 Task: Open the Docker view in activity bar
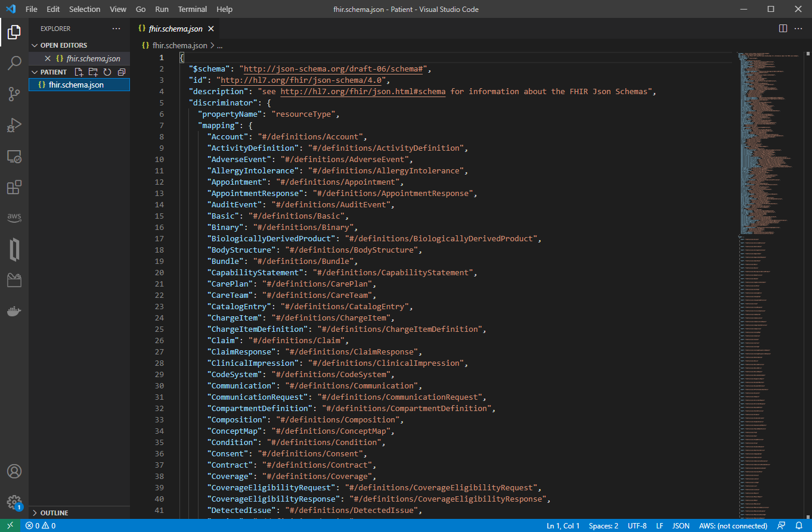[x=14, y=311]
